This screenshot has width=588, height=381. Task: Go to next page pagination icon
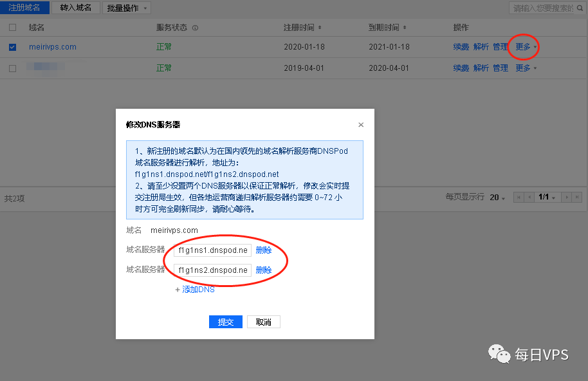point(567,197)
